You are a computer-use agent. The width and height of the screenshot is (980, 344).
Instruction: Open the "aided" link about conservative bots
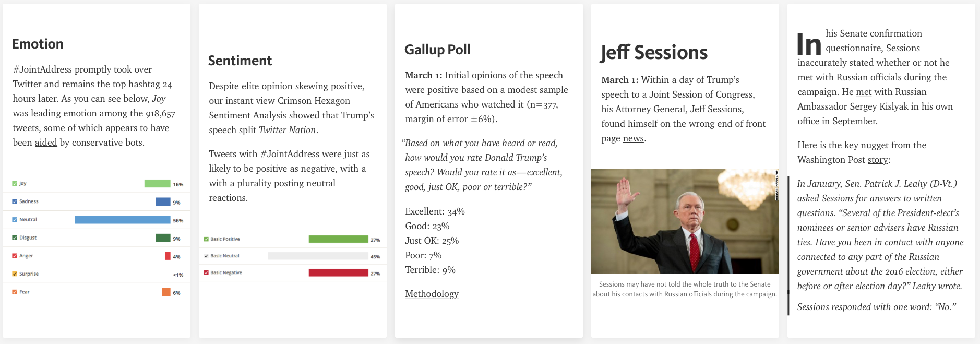[46, 143]
